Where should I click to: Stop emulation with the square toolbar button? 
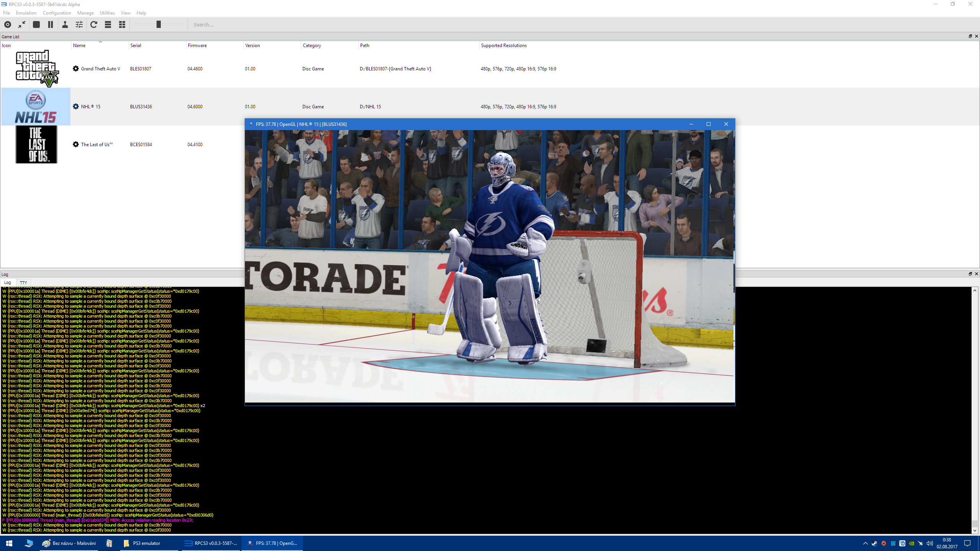[x=36, y=24]
